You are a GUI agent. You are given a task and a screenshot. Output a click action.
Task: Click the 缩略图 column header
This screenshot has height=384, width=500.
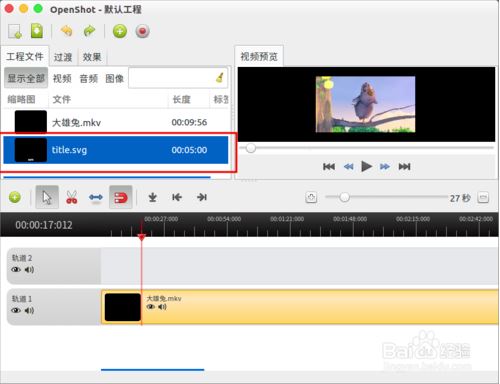(x=26, y=99)
